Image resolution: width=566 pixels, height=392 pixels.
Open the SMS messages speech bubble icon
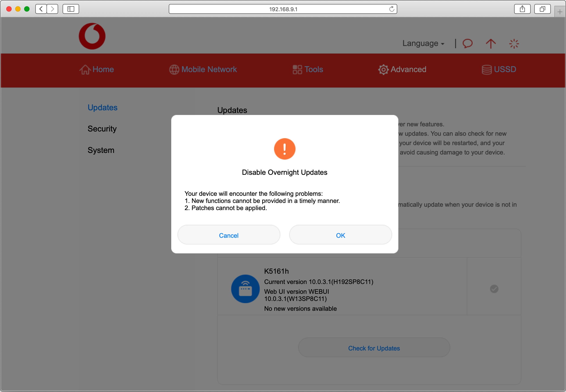(x=467, y=44)
